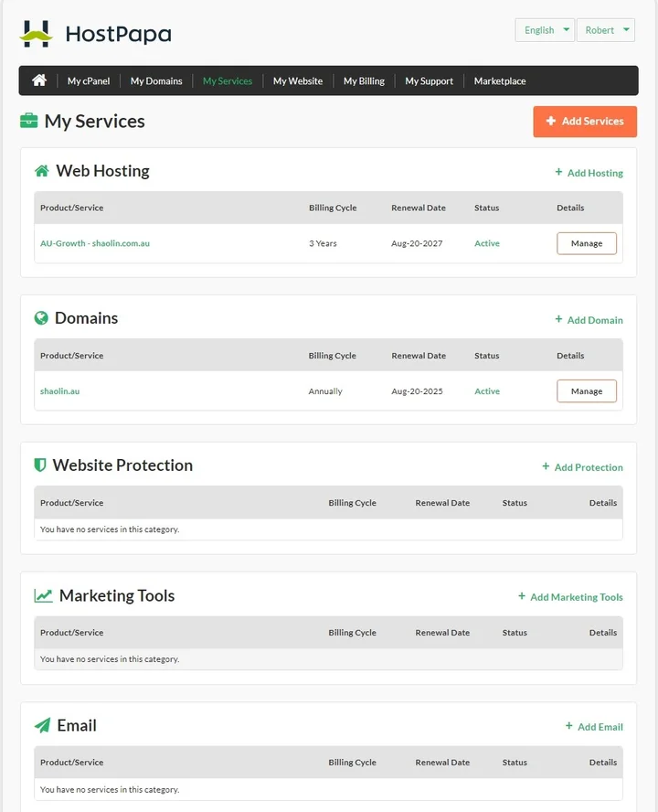The image size is (658, 812).
Task: Click the Add Hosting link
Action: tap(589, 173)
